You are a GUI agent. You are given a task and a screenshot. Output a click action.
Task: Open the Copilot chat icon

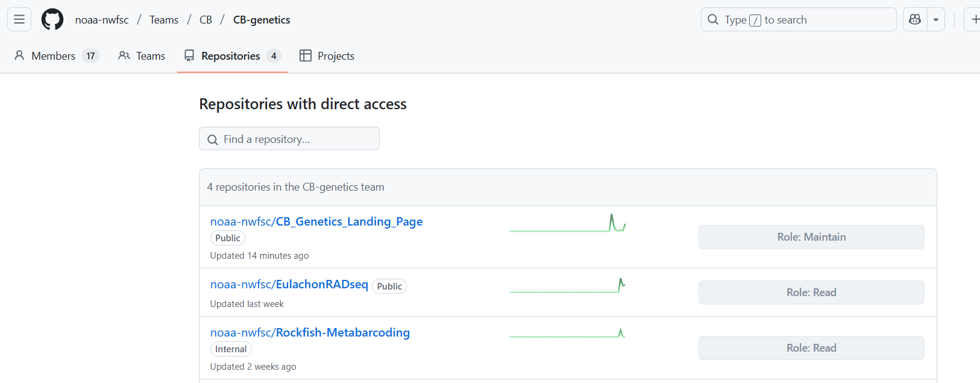click(x=915, y=19)
